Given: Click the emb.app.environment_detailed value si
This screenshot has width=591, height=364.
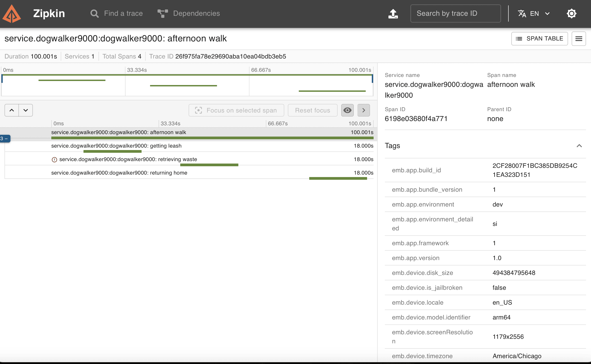Looking at the screenshot, I should [495, 224].
